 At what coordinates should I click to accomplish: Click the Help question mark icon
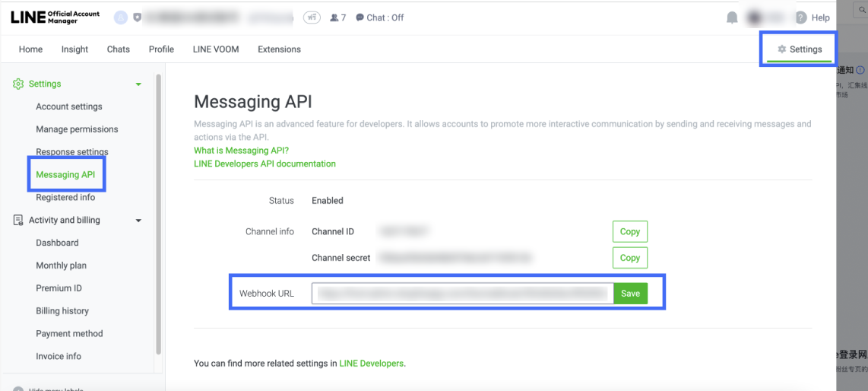click(801, 17)
